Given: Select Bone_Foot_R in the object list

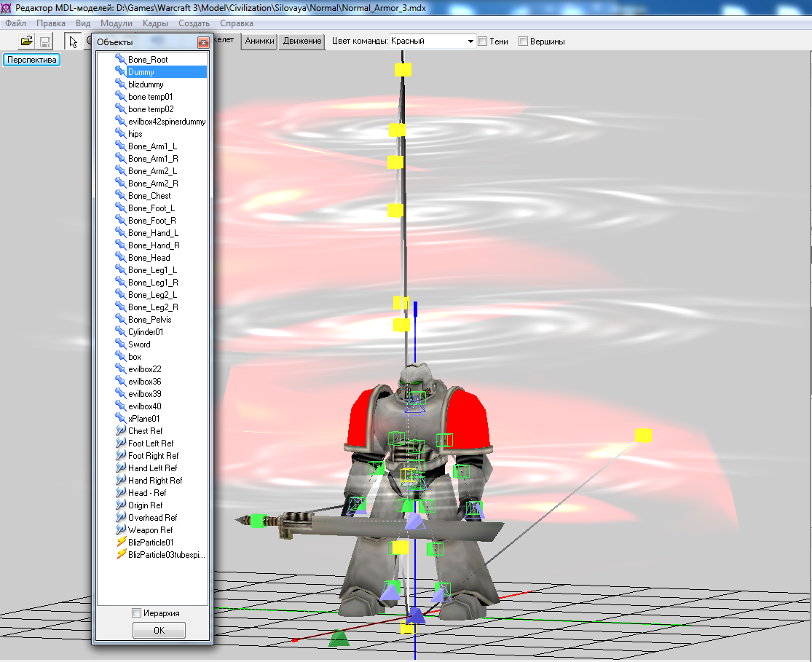Looking at the screenshot, I should point(152,220).
